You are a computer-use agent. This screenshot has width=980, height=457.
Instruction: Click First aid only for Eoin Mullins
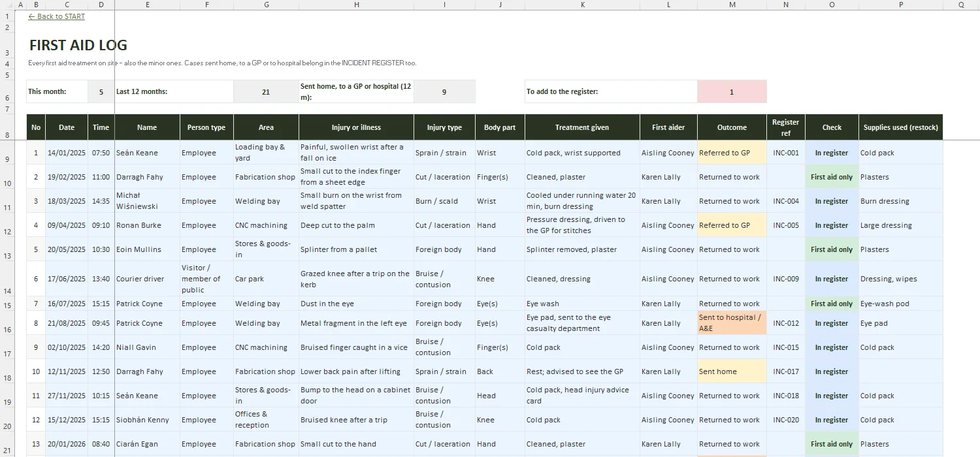pyautogui.click(x=832, y=249)
